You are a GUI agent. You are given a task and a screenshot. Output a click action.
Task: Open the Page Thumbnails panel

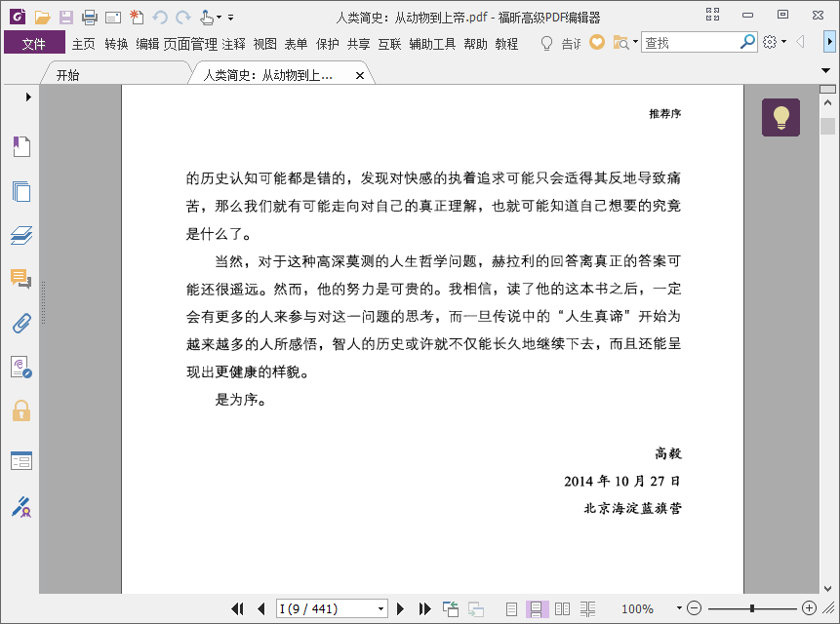click(21, 191)
